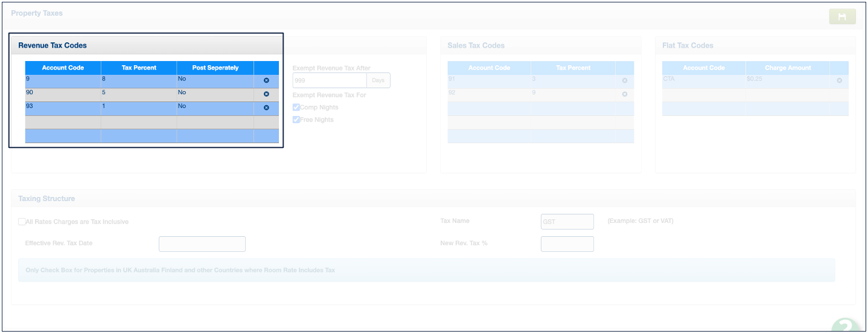Toggle Free Nights exemption checkbox
Screen dimensions: 868x334
coord(296,120)
